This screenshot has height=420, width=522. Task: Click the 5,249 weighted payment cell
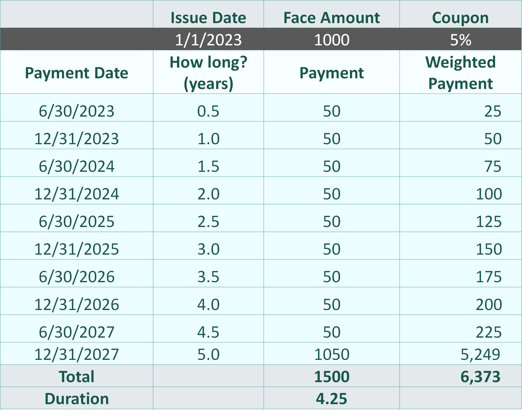click(461, 353)
